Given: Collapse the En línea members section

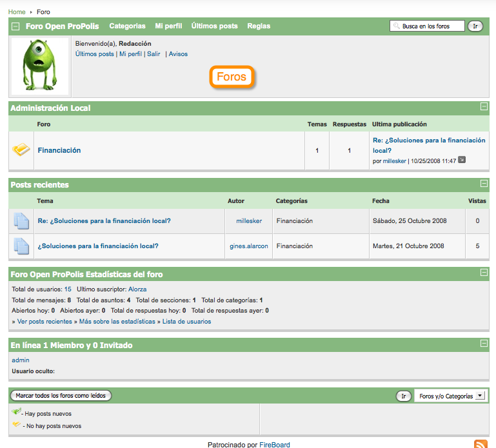Looking at the screenshot, I should [x=484, y=343].
